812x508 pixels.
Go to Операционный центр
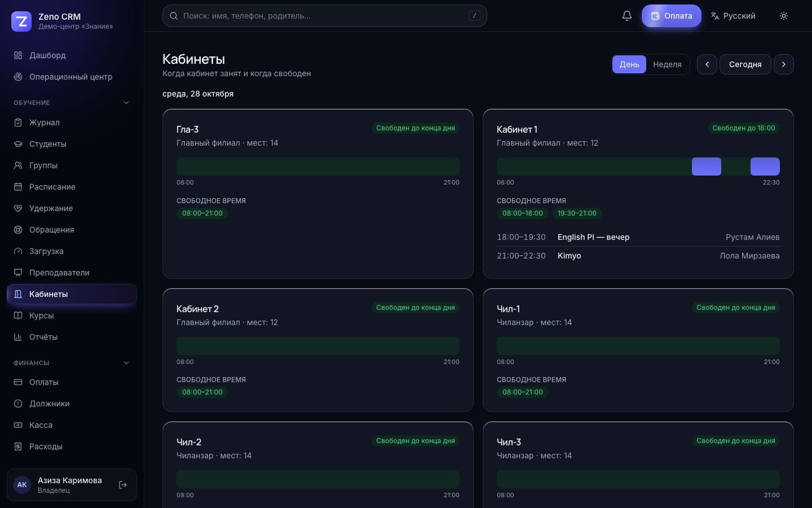coord(72,77)
